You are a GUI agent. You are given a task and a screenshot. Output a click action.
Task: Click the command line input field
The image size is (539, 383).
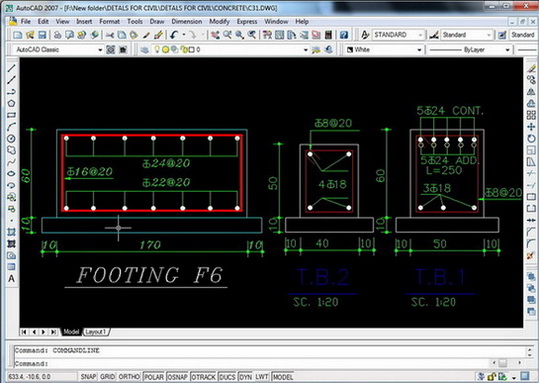(x=253, y=363)
